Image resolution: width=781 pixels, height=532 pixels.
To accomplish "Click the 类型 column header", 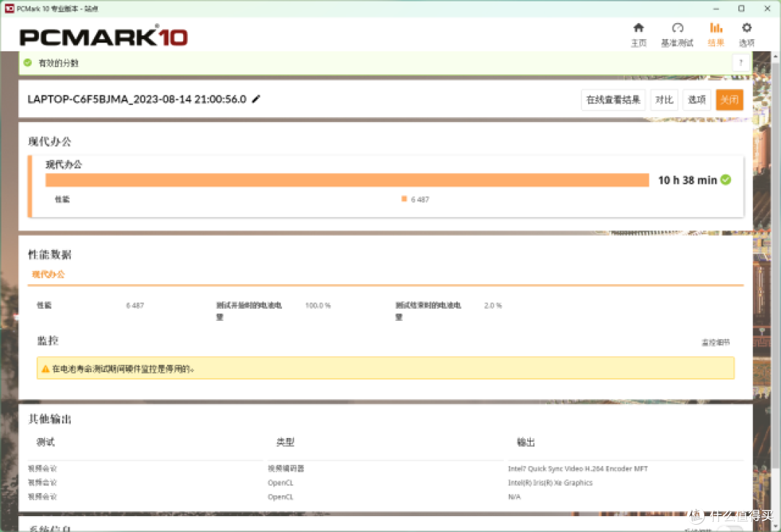I will pos(286,442).
